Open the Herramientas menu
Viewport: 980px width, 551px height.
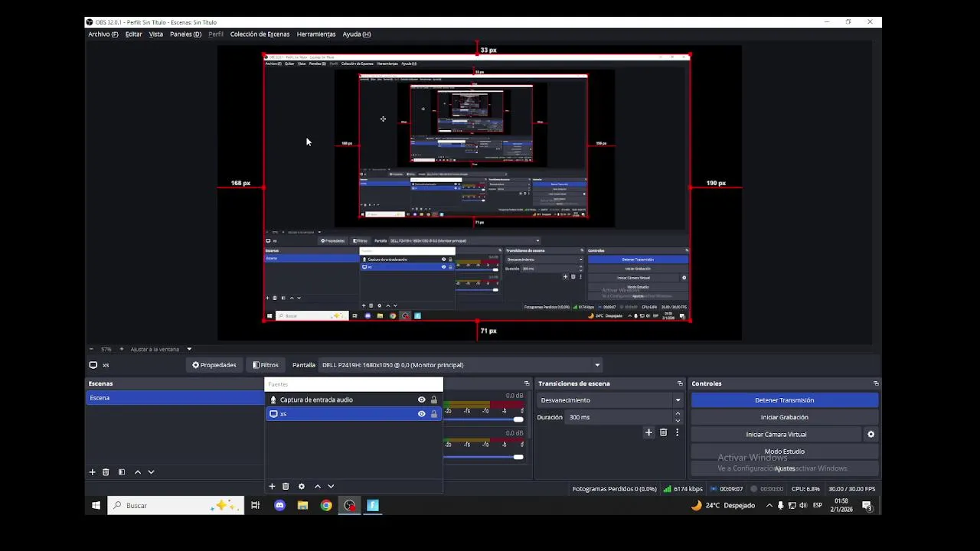pos(316,34)
